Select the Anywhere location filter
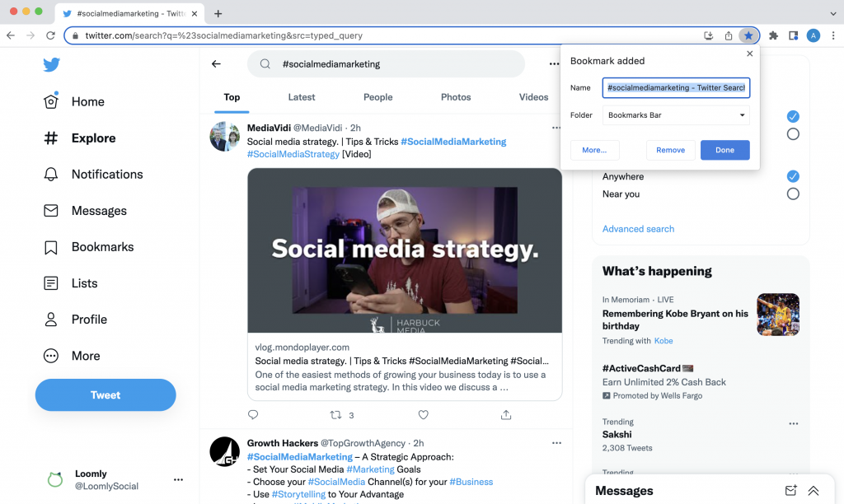Screen dimensions: 844x504 (x=793, y=175)
